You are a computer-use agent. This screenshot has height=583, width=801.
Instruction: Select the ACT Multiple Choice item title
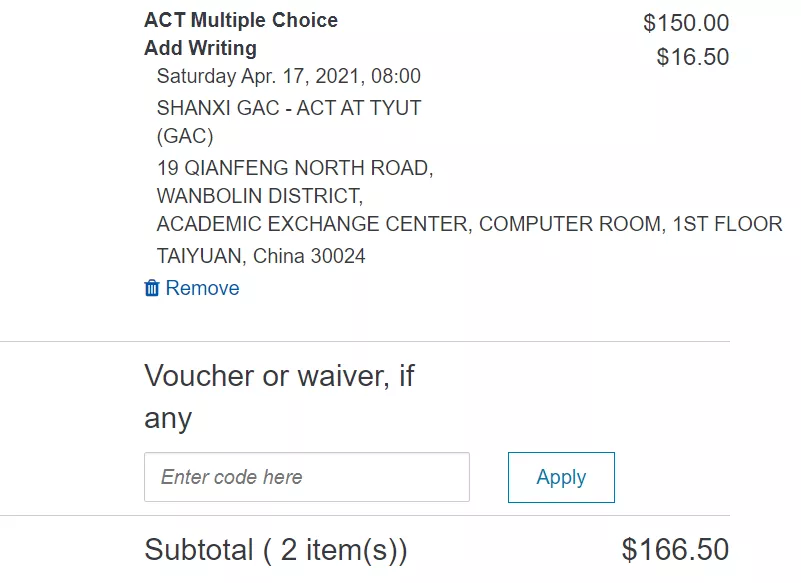coord(241,20)
